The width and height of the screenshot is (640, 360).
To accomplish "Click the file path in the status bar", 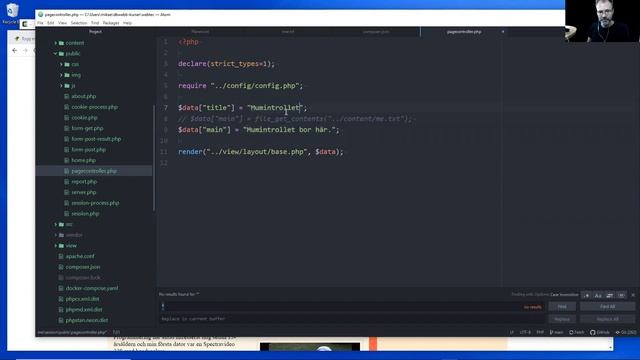I will 72,332.
